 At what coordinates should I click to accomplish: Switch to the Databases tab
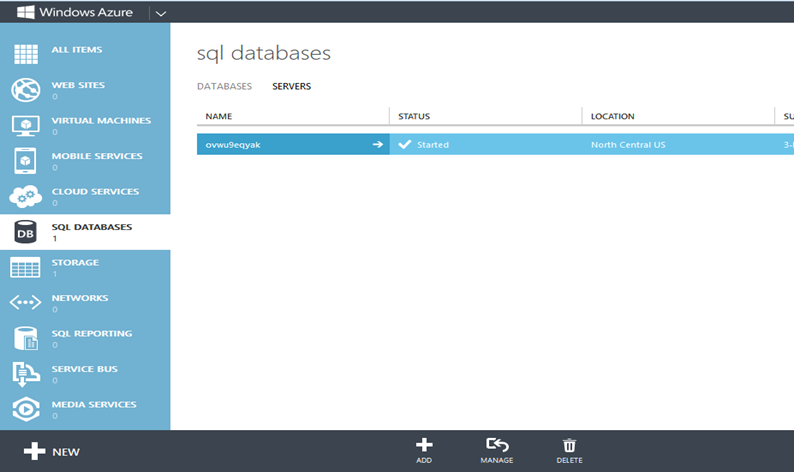click(x=224, y=87)
